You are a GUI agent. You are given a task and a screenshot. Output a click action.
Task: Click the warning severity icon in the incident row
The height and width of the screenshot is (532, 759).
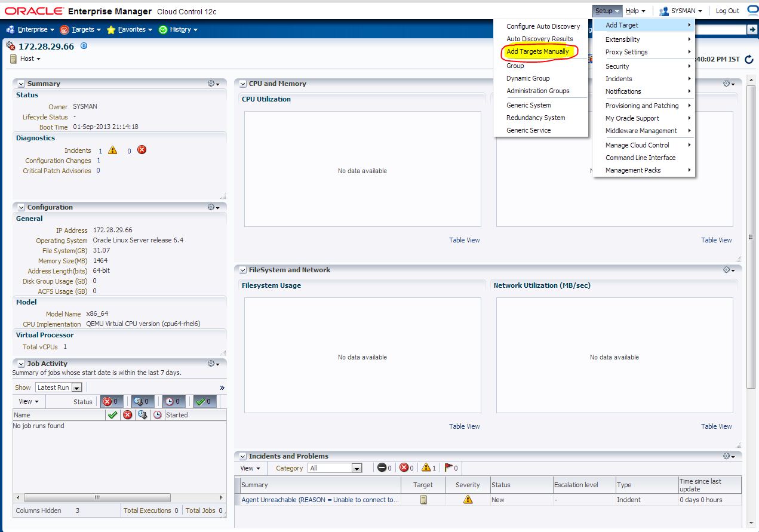(x=468, y=500)
